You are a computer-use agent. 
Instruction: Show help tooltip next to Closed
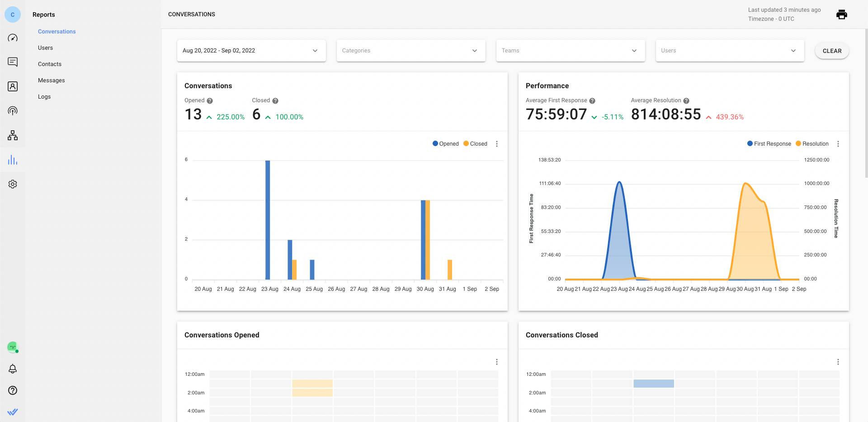275,101
